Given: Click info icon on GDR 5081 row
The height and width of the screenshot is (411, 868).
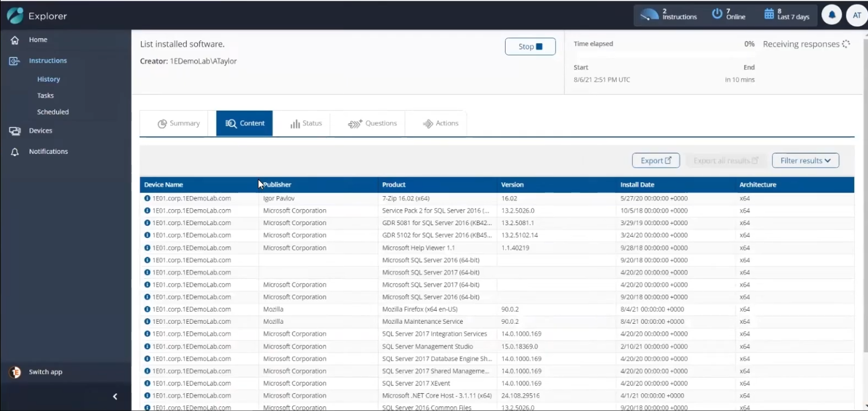Looking at the screenshot, I should click(x=148, y=223).
